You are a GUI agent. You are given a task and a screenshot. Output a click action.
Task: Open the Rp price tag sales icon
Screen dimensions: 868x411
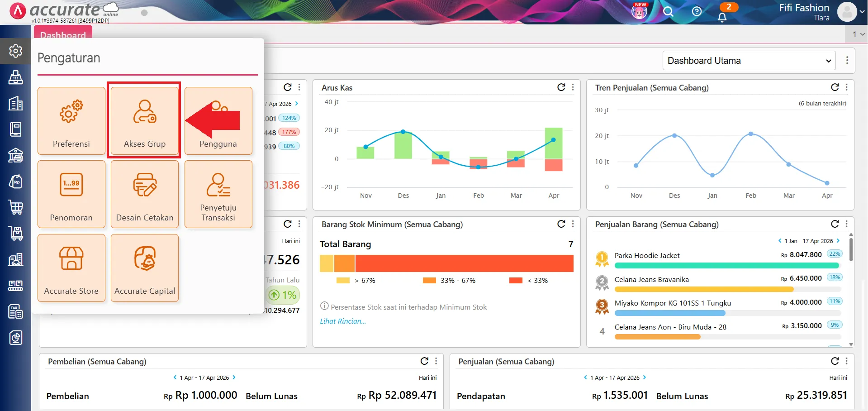(15, 182)
